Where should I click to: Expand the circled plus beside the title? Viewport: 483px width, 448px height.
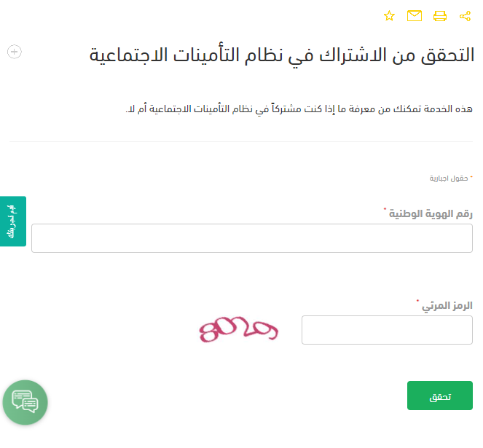[x=15, y=51]
